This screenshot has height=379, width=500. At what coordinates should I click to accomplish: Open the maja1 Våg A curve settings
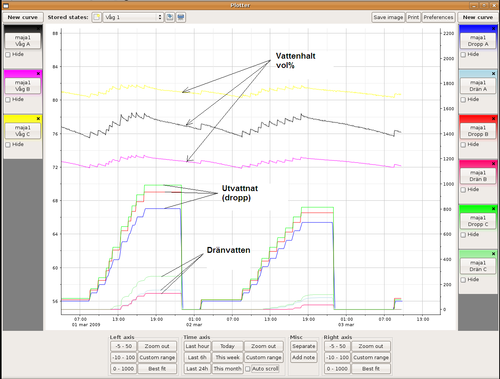pos(23,41)
